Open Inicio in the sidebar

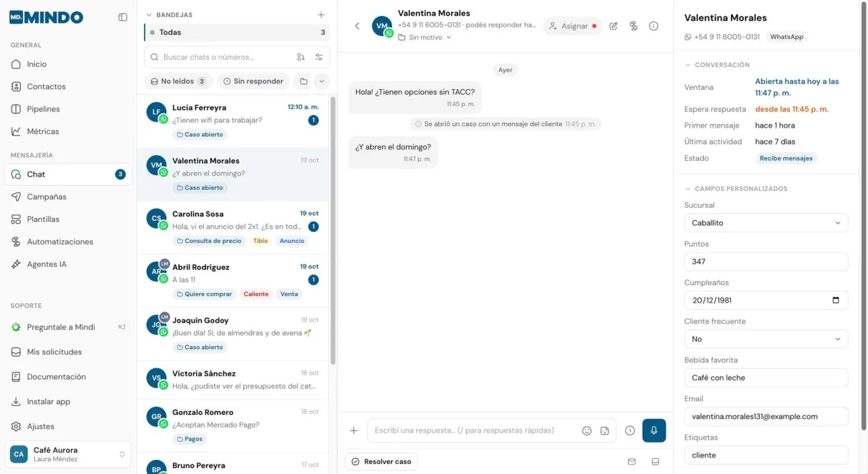[68, 64]
